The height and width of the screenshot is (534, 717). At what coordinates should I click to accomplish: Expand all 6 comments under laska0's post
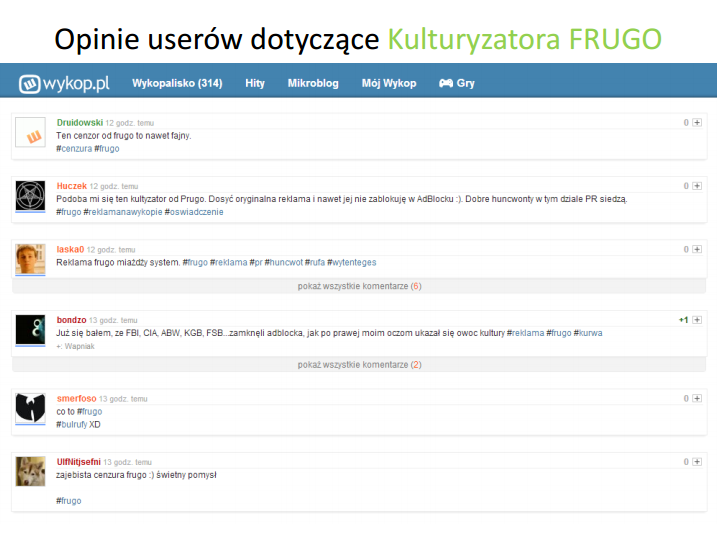[x=359, y=286]
